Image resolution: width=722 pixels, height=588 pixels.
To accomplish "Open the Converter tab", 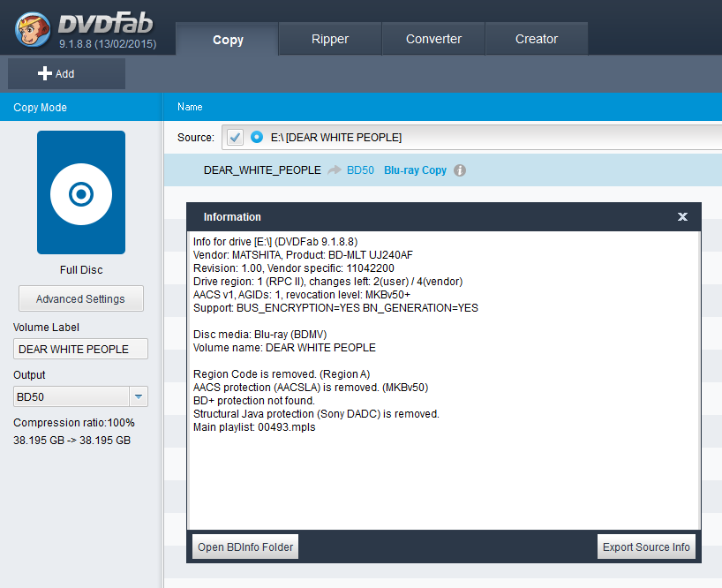I will [x=433, y=39].
